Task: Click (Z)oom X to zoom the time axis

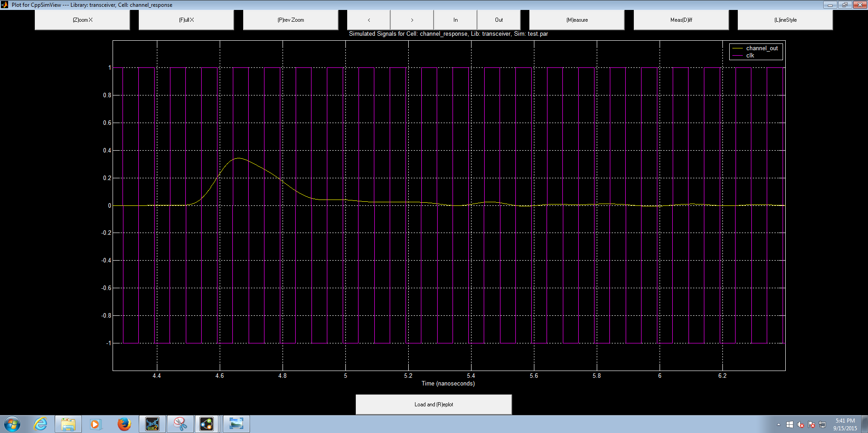Action: coord(82,19)
